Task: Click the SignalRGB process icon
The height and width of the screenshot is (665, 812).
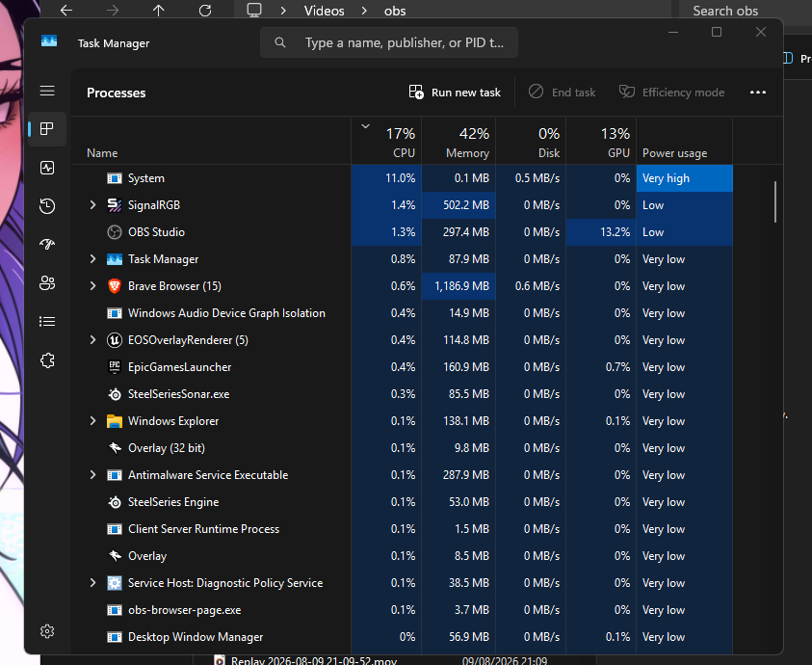Action: coord(115,205)
